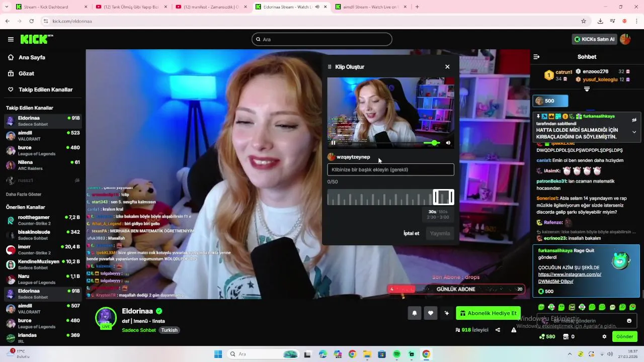Bookmark this page with the star icon
Screen dimensions: 644x362
click(584, 21)
